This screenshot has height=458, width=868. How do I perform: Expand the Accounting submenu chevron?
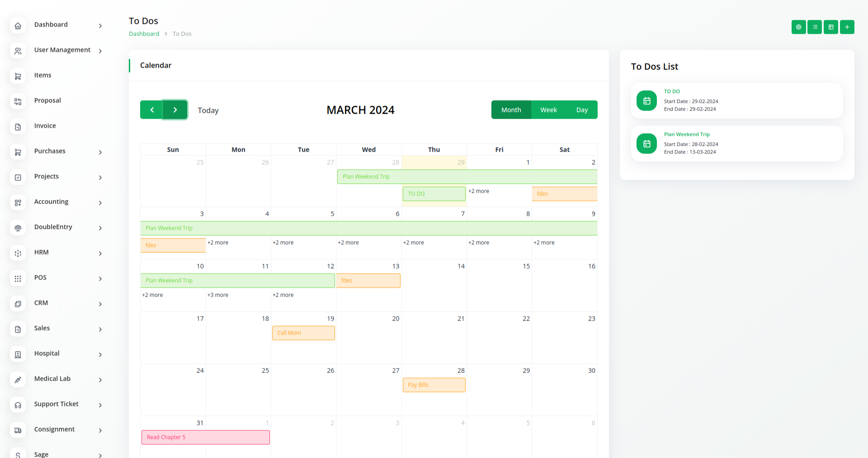coord(100,203)
